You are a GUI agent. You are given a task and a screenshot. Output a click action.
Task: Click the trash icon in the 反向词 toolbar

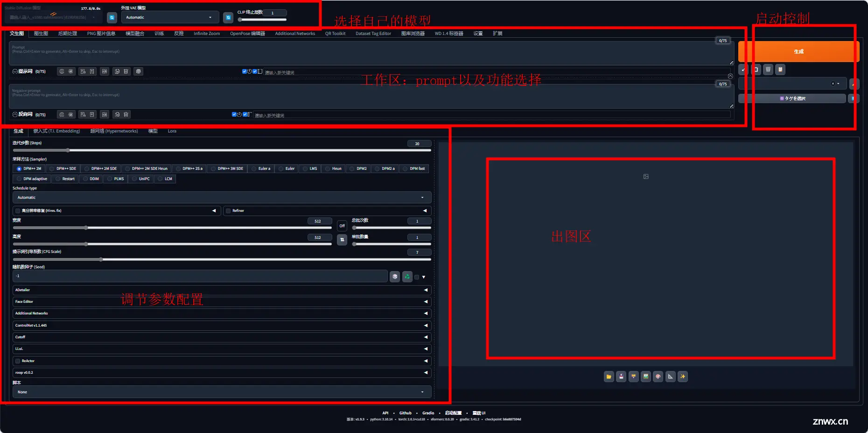pos(126,114)
